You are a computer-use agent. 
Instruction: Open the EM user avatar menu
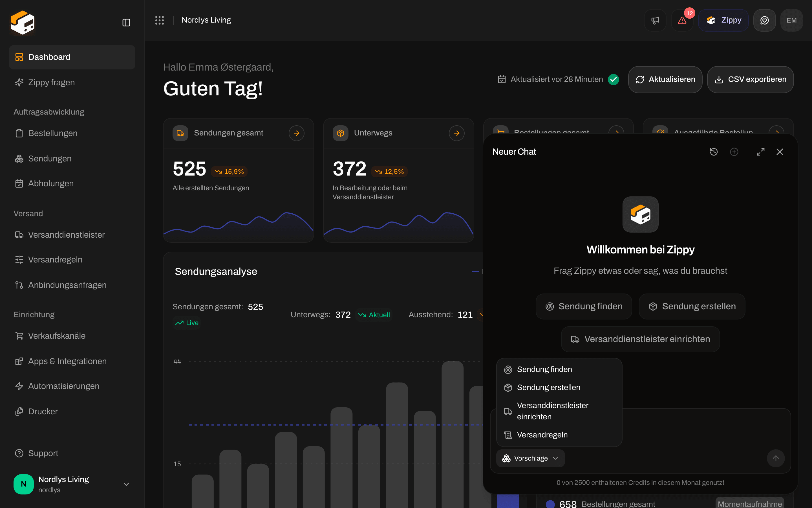click(791, 20)
